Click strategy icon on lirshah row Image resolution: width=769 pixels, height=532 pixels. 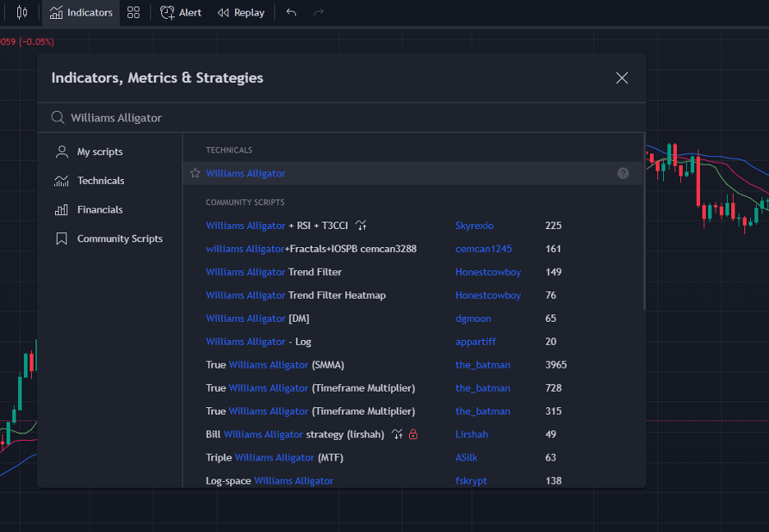coord(398,434)
